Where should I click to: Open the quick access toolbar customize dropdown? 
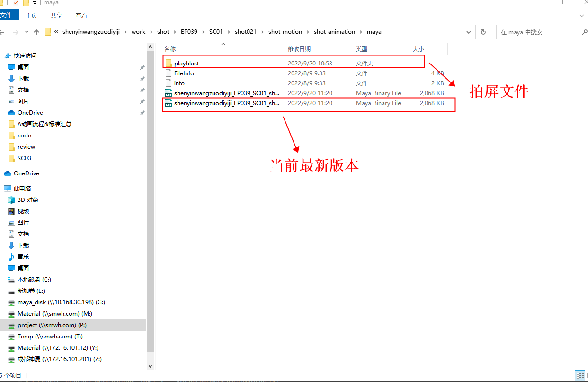tap(35, 3)
